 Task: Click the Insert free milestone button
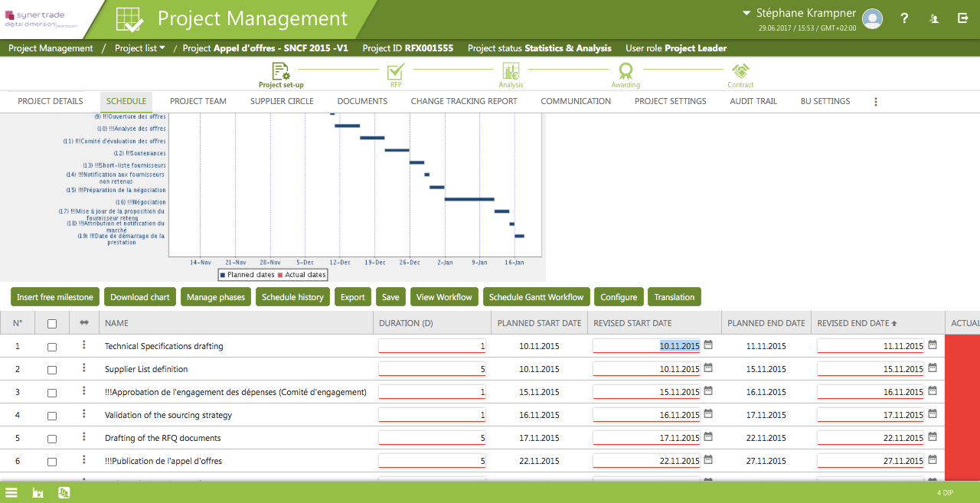click(54, 296)
